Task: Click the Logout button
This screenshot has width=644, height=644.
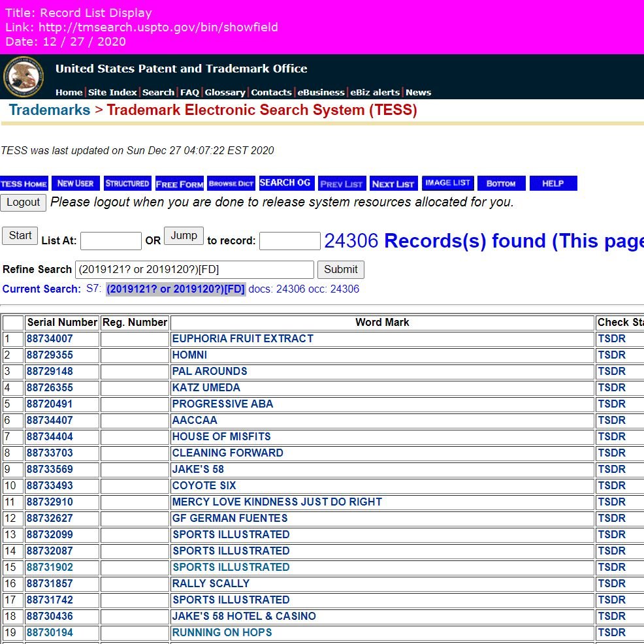Action: point(23,202)
